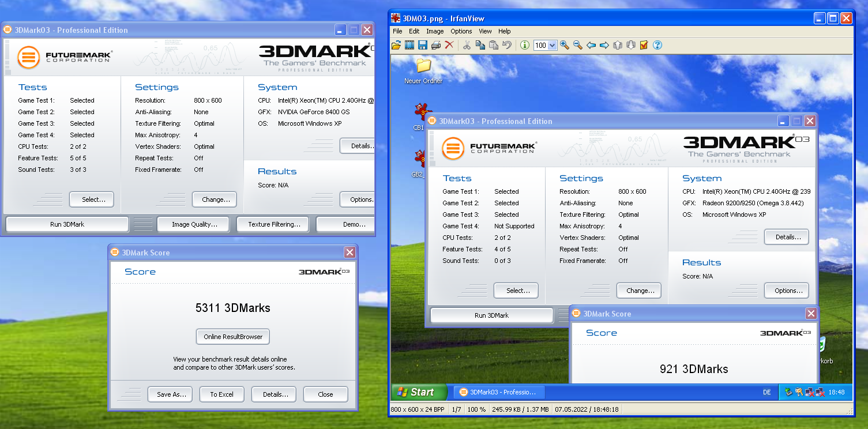868x429 pixels.
Task: Click '921 3DMarks' text in the IrfanView image
Action: pos(694,369)
